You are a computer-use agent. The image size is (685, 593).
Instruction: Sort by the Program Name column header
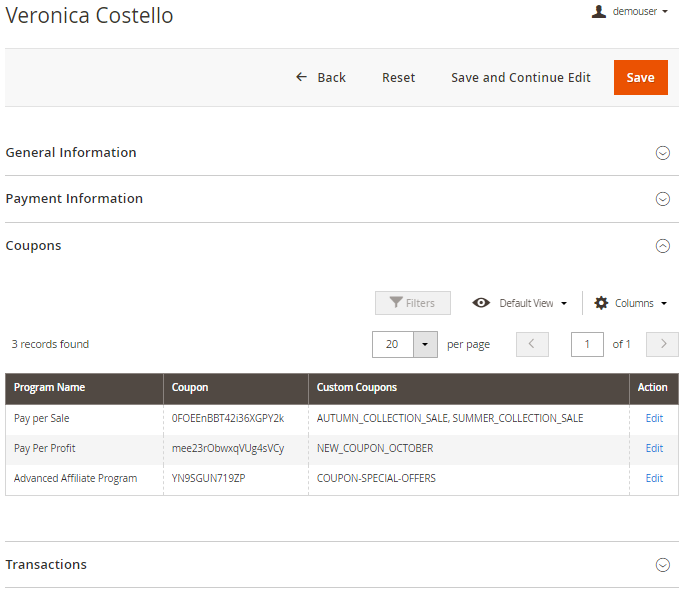tap(50, 388)
